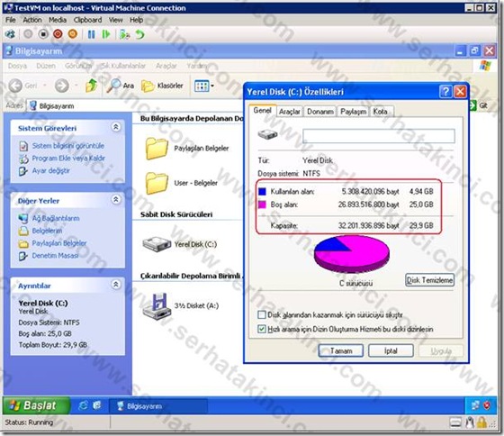Click the Show Desktop quick launch icon

pyautogui.click(x=97, y=405)
